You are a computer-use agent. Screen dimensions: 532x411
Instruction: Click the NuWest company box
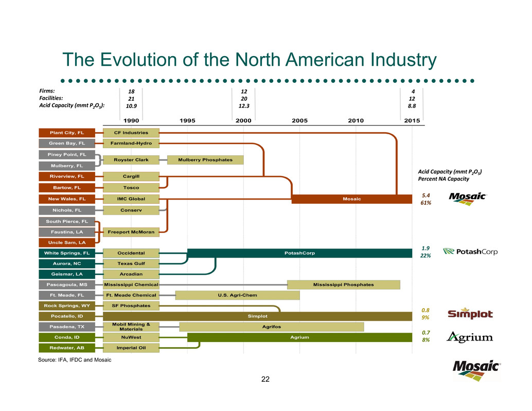(x=131, y=337)
